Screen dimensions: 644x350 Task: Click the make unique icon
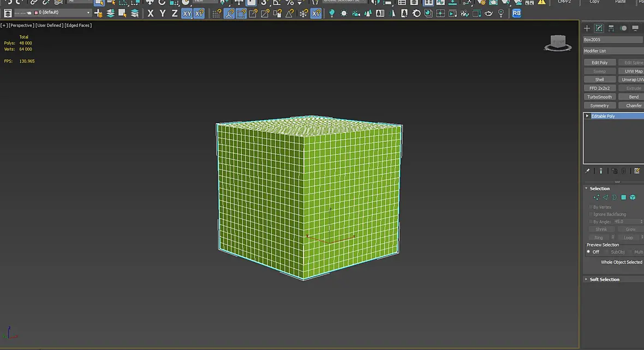(x=615, y=171)
